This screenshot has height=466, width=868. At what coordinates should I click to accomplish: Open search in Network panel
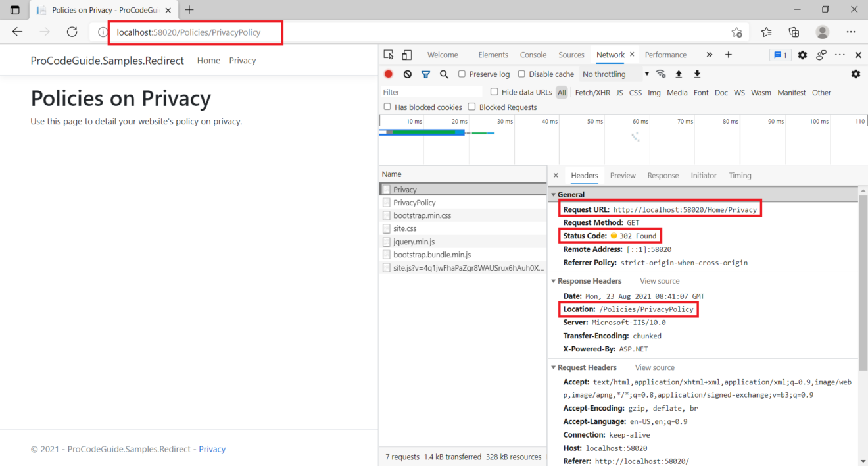[444, 74]
